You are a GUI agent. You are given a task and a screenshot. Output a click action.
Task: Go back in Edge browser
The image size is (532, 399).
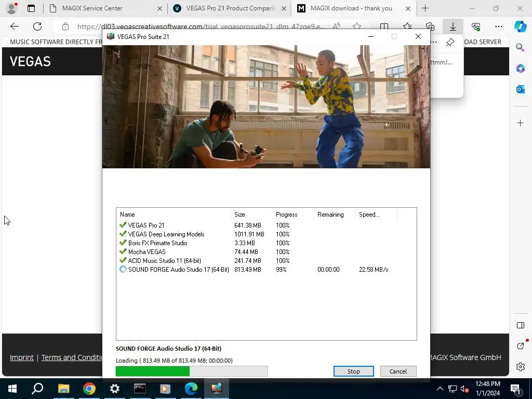(14, 26)
